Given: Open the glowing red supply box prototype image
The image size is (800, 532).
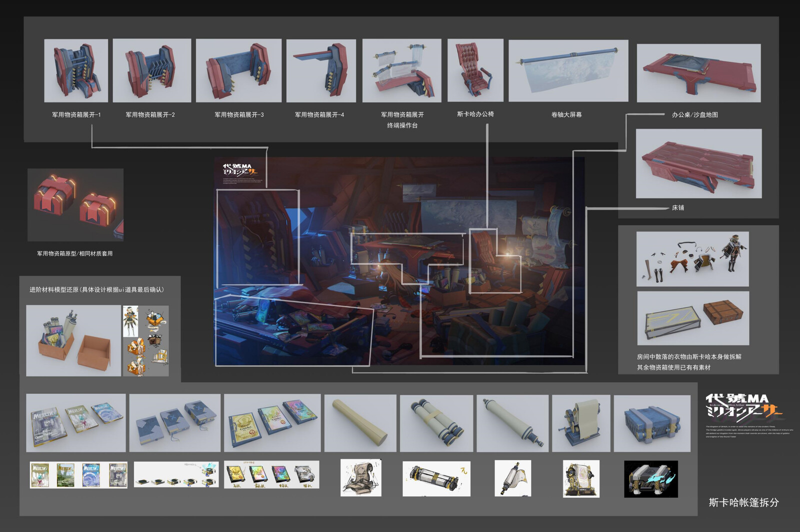Looking at the screenshot, I should (75, 205).
